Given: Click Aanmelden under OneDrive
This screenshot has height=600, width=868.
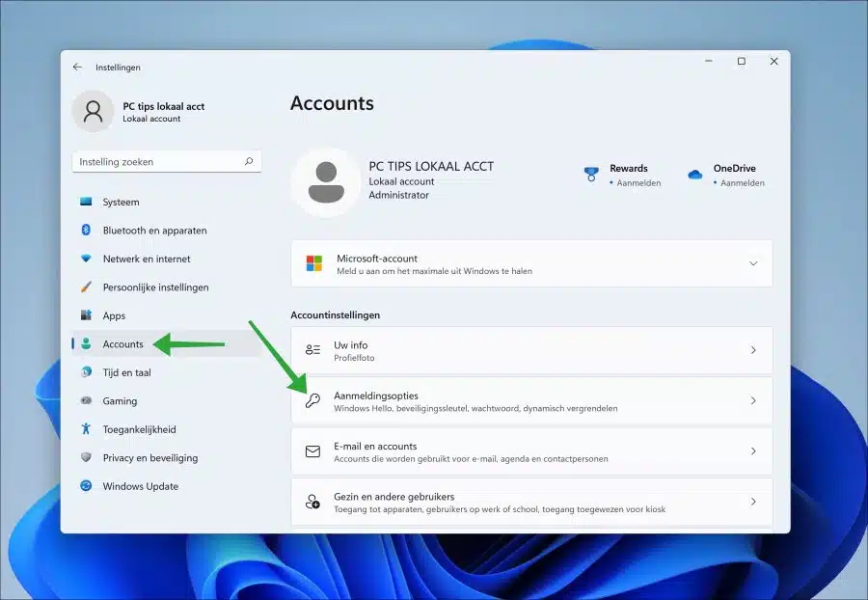Looking at the screenshot, I should (x=743, y=182).
